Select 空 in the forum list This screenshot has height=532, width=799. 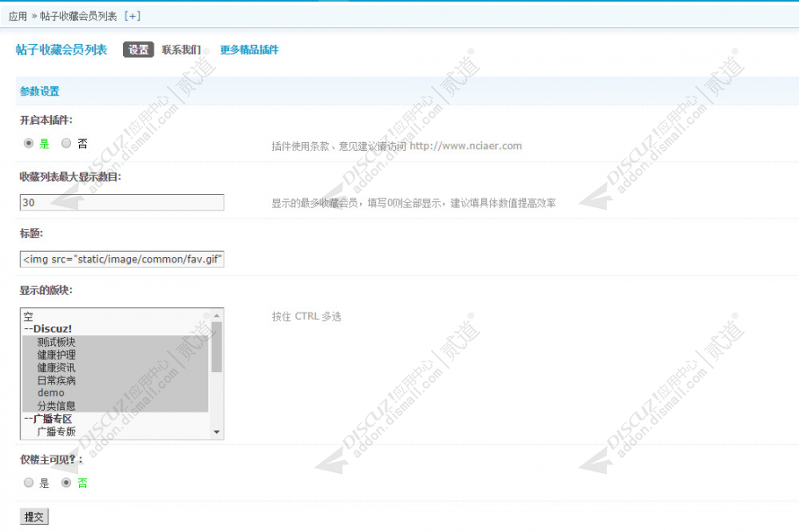tap(115, 316)
